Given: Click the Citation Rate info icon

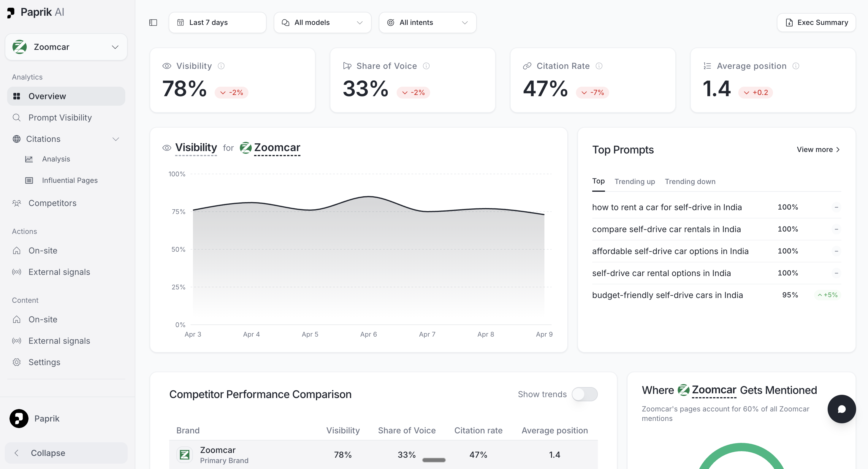Looking at the screenshot, I should click(x=599, y=66).
